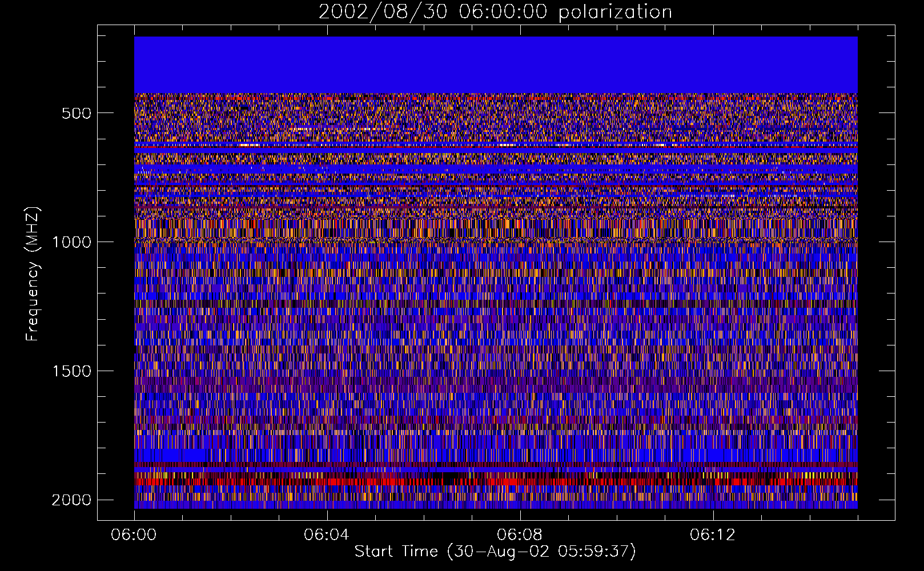
Task: Click the 1000 frequency tick label
Action: coord(71,242)
